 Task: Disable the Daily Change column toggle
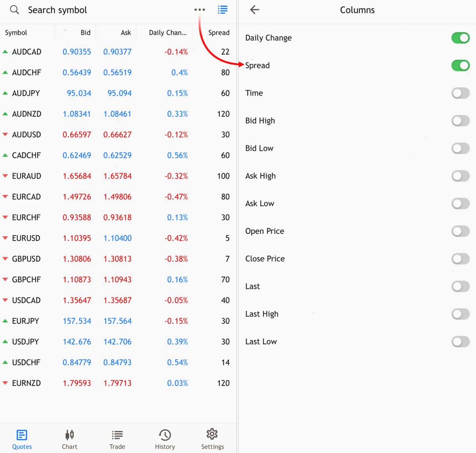coord(461,38)
